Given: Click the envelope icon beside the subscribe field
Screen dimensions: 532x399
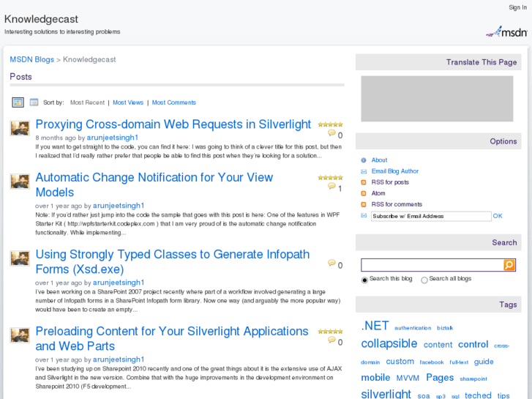Looking at the screenshot, I should [x=364, y=215].
